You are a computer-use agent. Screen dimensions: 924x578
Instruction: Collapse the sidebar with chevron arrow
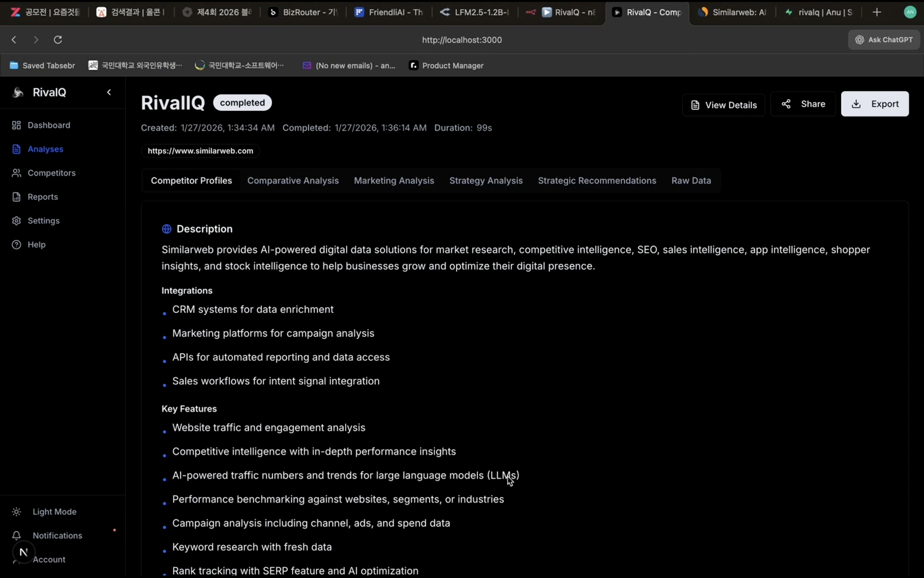[x=109, y=92]
